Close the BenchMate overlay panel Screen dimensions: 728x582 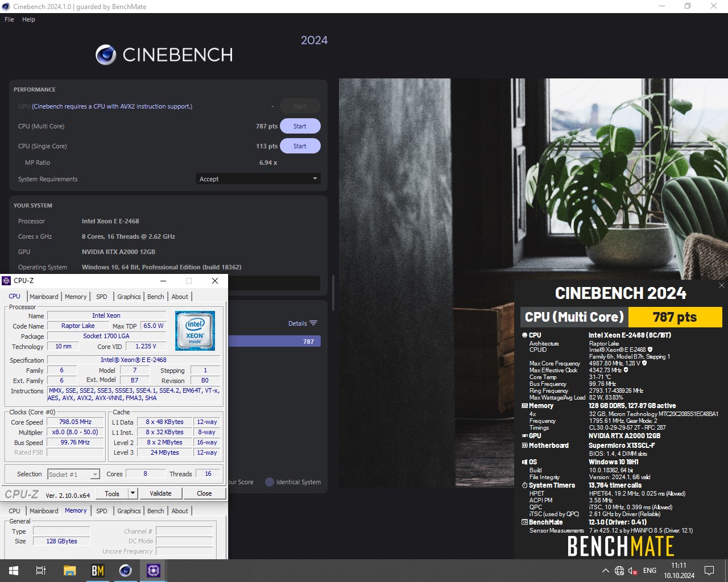pyautogui.click(x=722, y=285)
